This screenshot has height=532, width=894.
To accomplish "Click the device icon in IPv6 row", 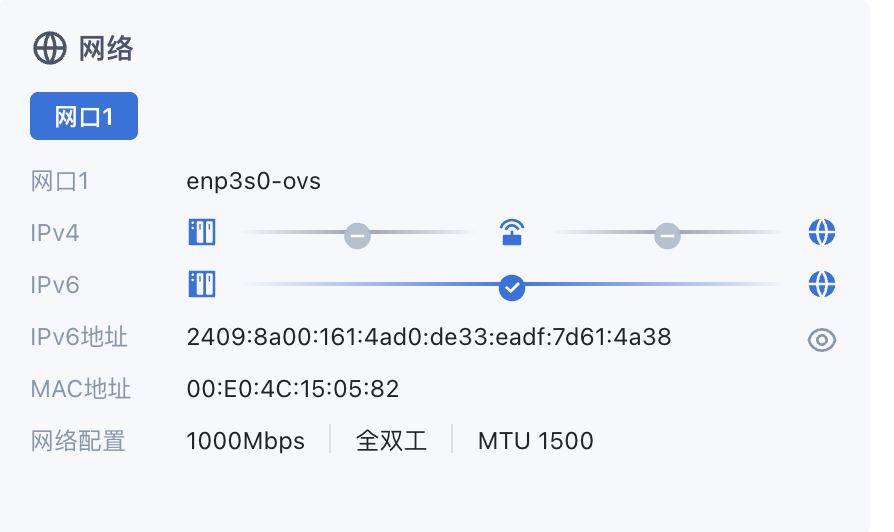I will pyautogui.click(x=202, y=285).
